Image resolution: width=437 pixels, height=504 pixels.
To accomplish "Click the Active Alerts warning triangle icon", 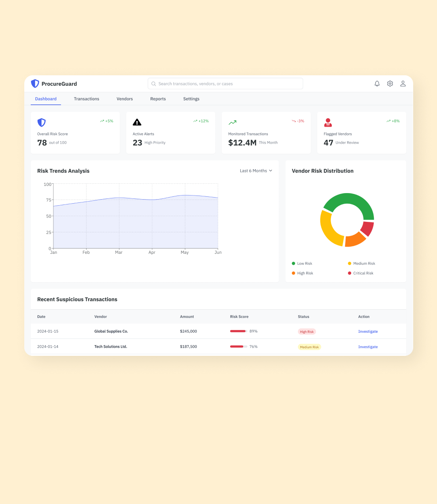I will [x=137, y=122].
